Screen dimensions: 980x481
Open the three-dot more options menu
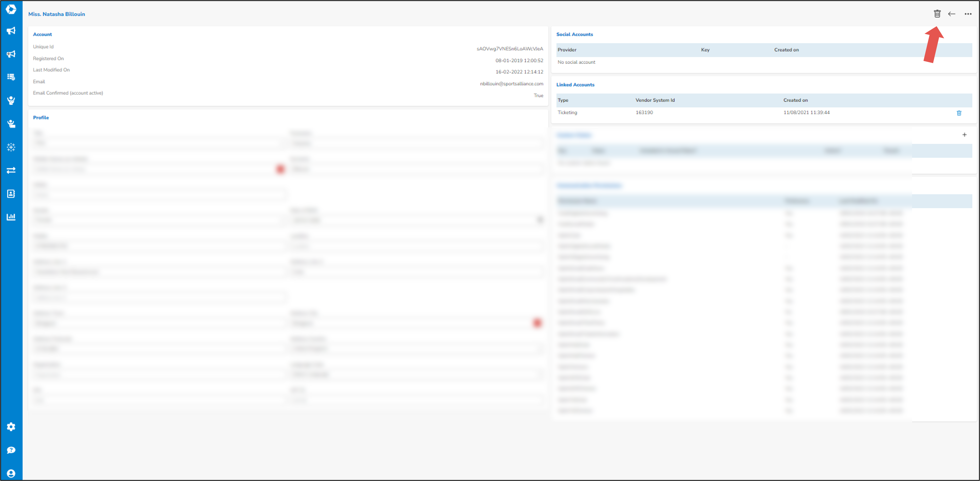click(968, 14)
